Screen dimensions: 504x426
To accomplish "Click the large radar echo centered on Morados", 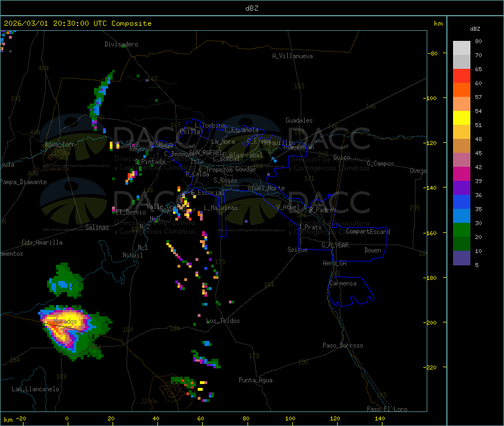I will tap(74, 333).
